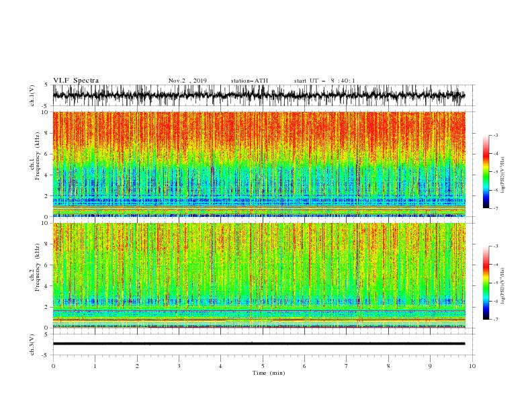Click Time axis tick label "2"
This screenshot has height=411, width=532.
[x=137, y=366]
